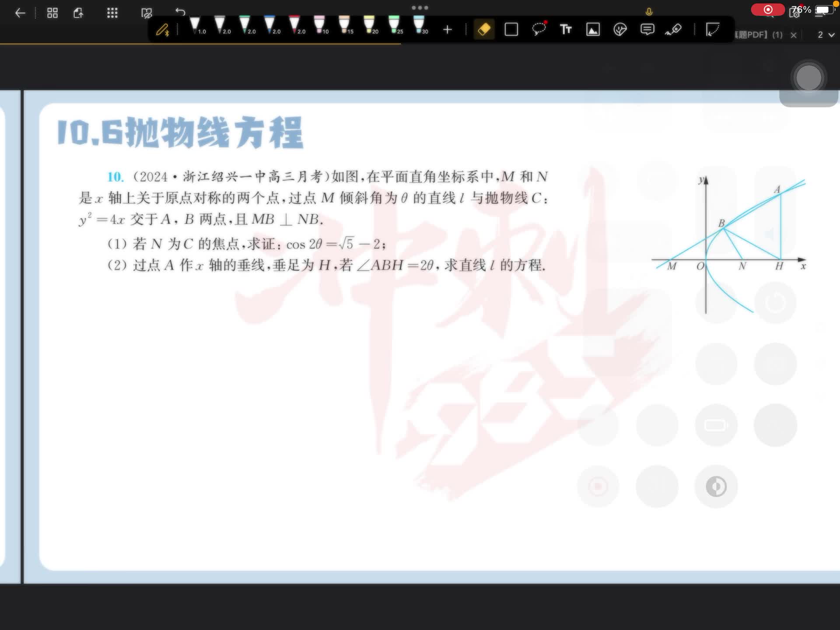
Task: Tap the share and export icon
Action: click(79, 13)
